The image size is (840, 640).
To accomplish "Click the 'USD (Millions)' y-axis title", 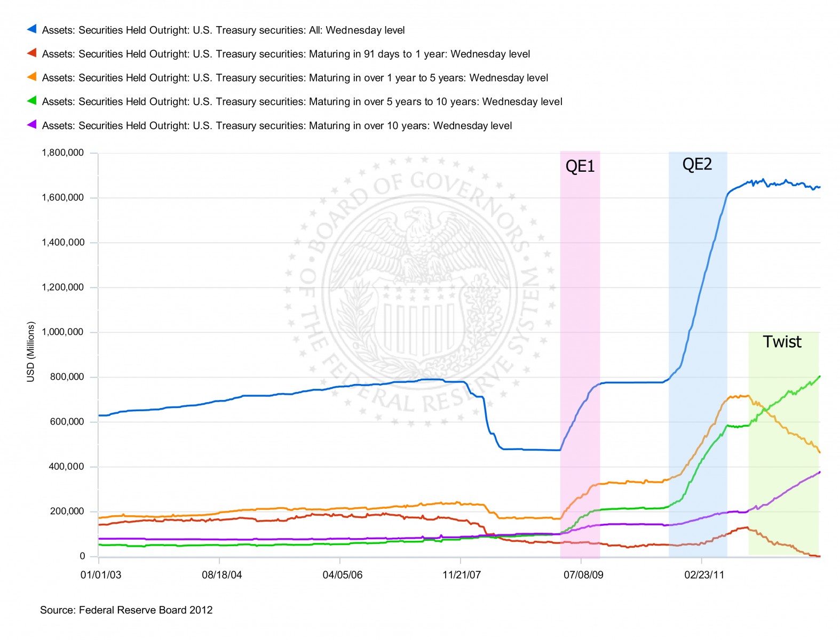I will click(x=31, y=352).
